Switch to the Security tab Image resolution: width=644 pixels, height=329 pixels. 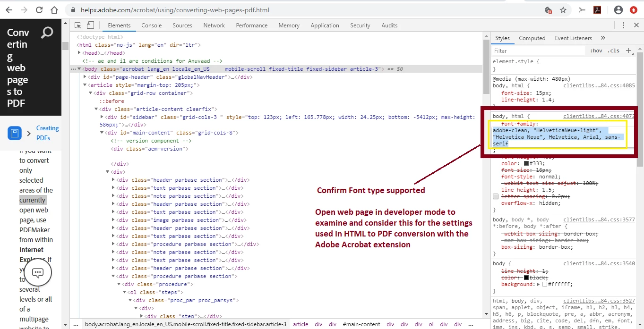[x=361, y=25]
